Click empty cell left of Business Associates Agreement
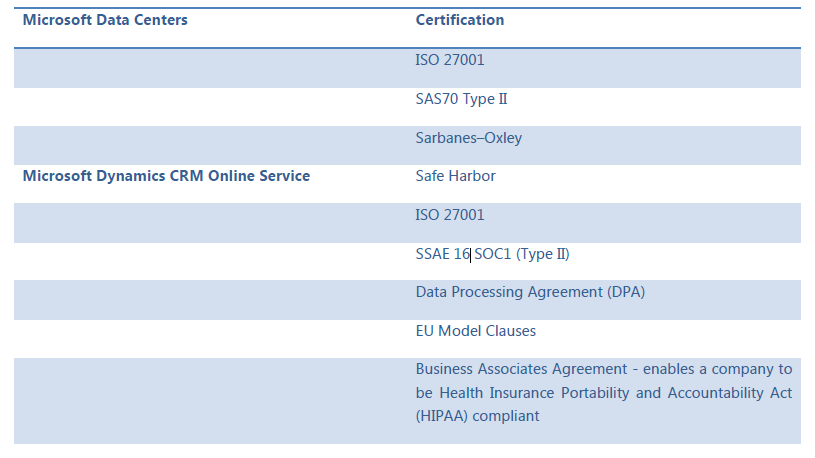815x458 pixels. tap(211, 401)
